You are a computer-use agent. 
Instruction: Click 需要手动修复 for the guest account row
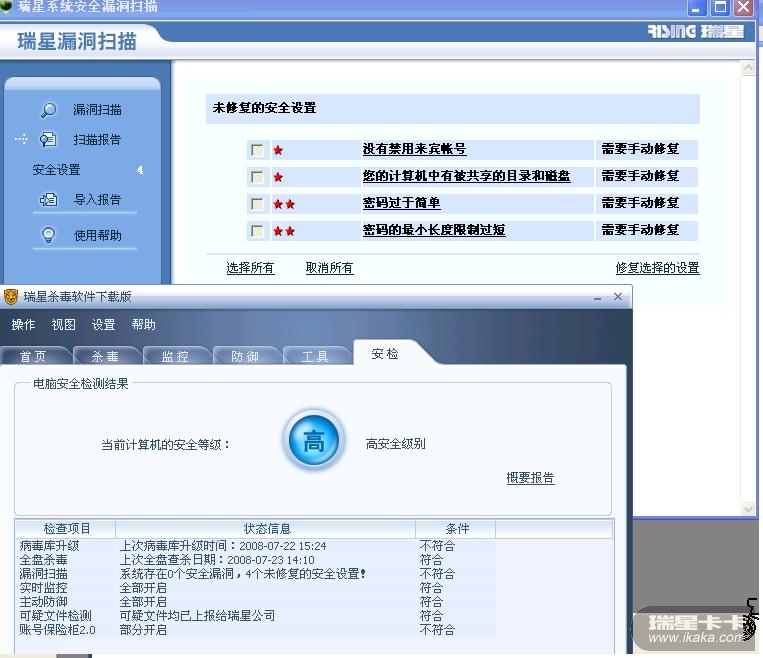[x=640, y=149]
